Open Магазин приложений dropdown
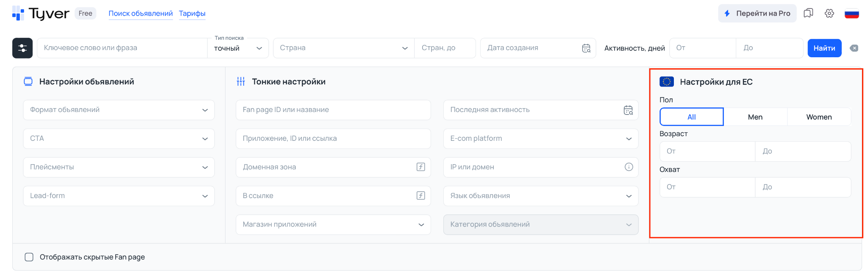868x277 pixels. click(333, 224)
